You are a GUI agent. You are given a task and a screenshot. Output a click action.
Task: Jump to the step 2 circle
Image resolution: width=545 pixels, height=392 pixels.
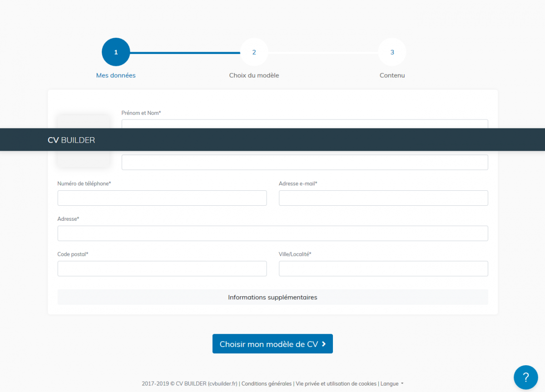(x=254, y=52)
